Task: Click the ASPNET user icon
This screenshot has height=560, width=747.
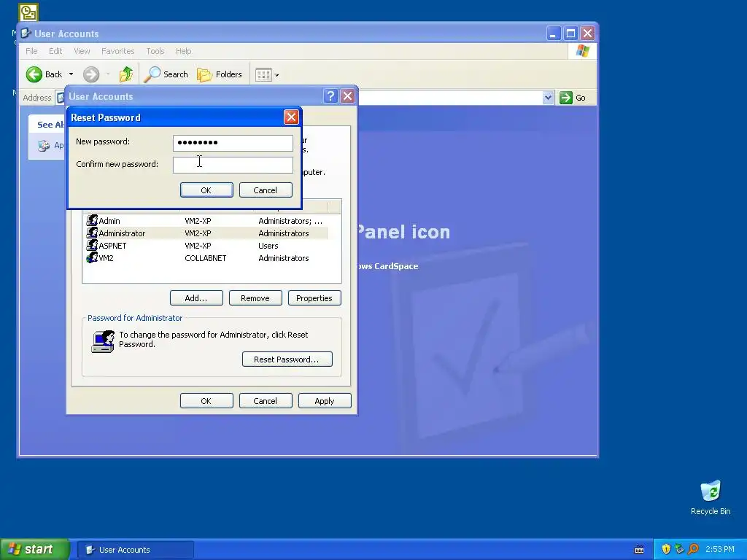Action: (x=92, y=245)
